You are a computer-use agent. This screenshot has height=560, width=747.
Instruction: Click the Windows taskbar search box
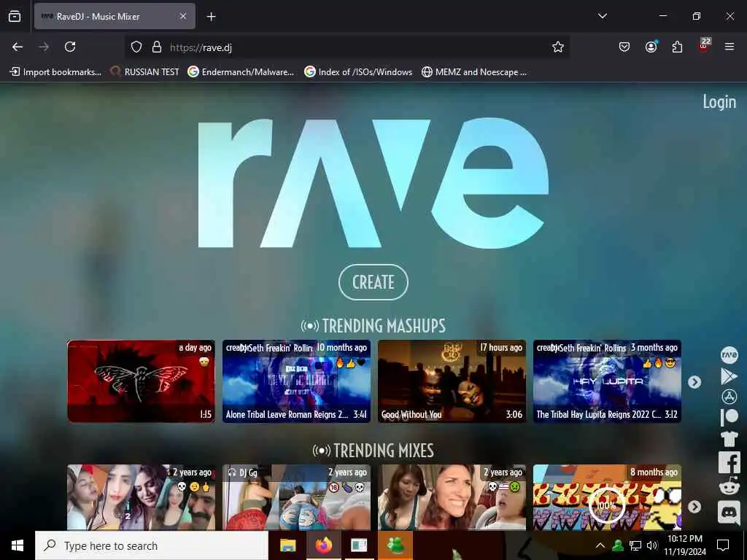(x=152, y=545)
